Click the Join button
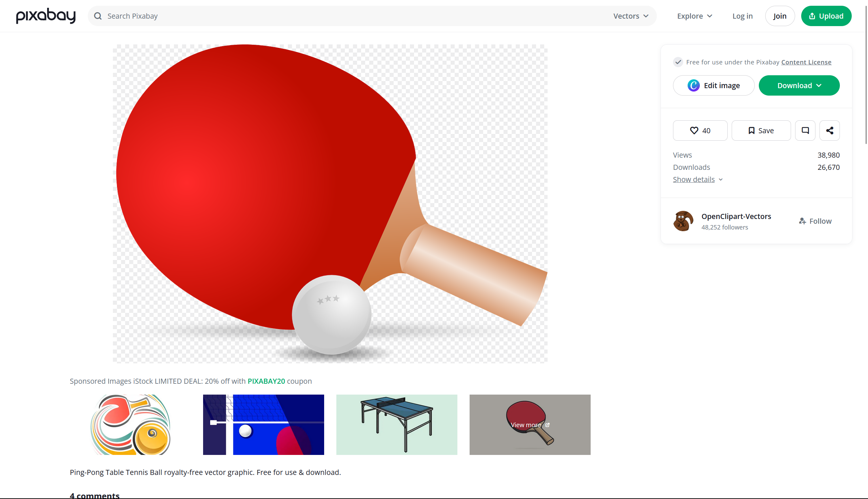Screen dimensions: 868x499 pyautogui.click(x=780, y=16)
